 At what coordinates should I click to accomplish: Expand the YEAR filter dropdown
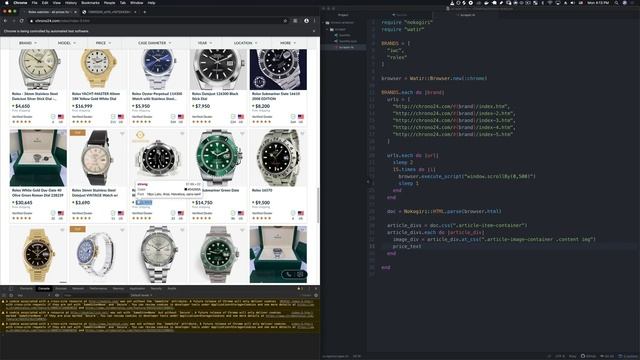(x=205, y=43)
